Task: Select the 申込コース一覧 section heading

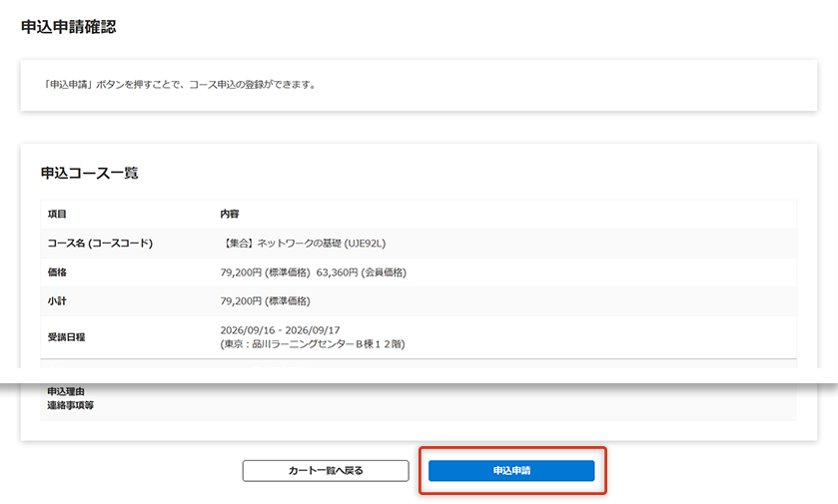Action: point(90,173)
